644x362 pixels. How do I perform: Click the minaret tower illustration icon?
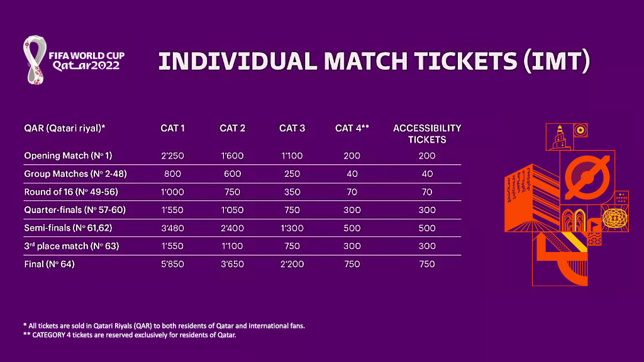559,137
